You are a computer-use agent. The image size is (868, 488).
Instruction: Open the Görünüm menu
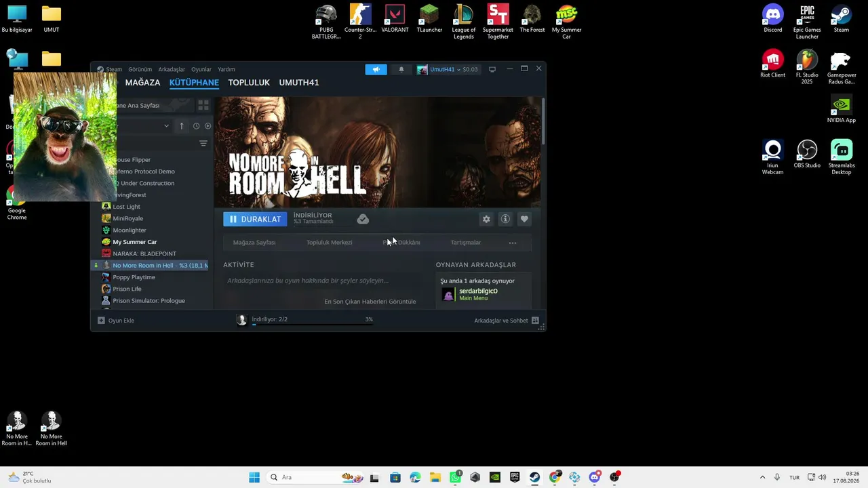140,69
